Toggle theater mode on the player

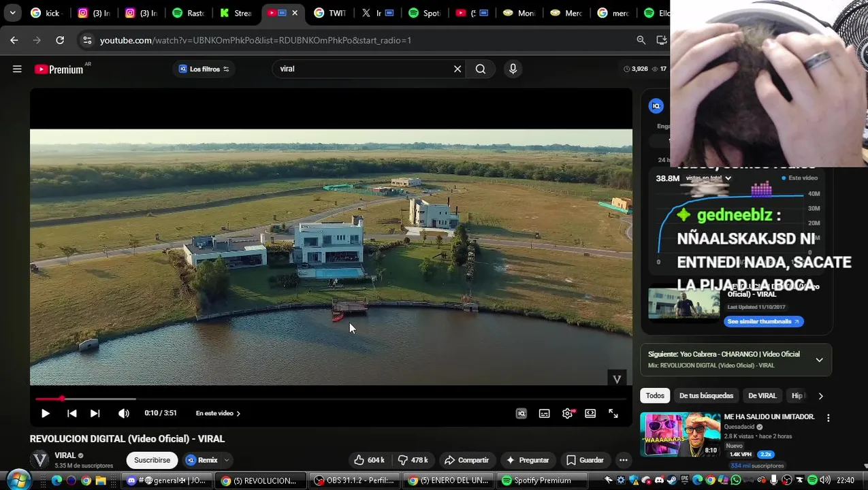pos(590,413)
